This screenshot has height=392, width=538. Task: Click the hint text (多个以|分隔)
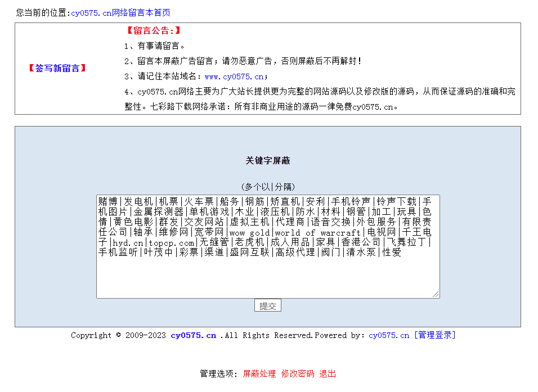point(268,187)
